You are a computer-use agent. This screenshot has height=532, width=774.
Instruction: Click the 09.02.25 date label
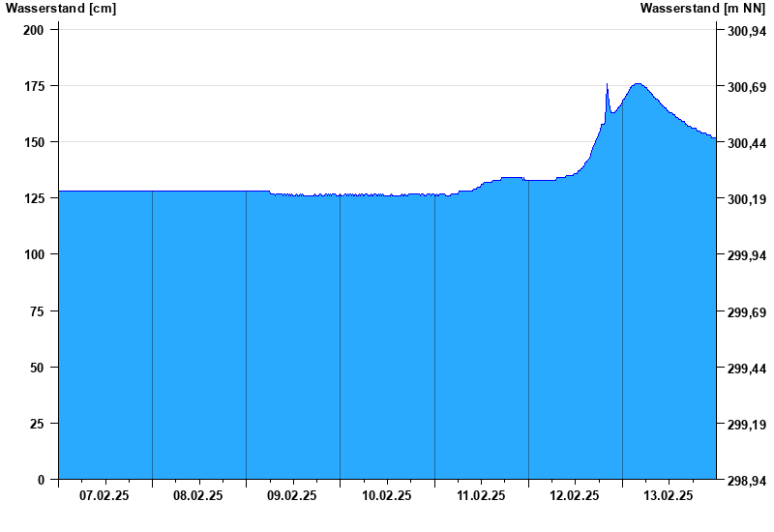[292, 495]
